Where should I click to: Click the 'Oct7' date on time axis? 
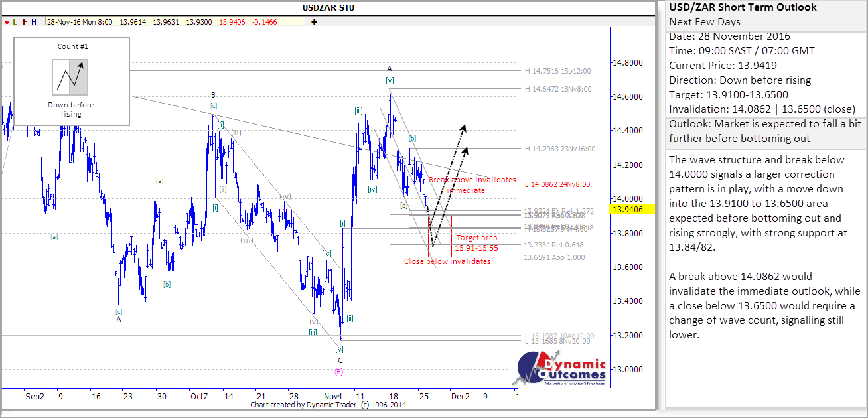pyautogui.click(x=197, y=396)
